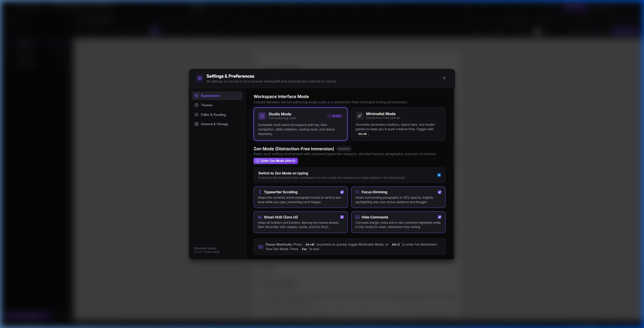The width and height of the screenshot is (644, 328).
Task: Click the Full Authoring Suite subtitle
Action: [282, 118]
